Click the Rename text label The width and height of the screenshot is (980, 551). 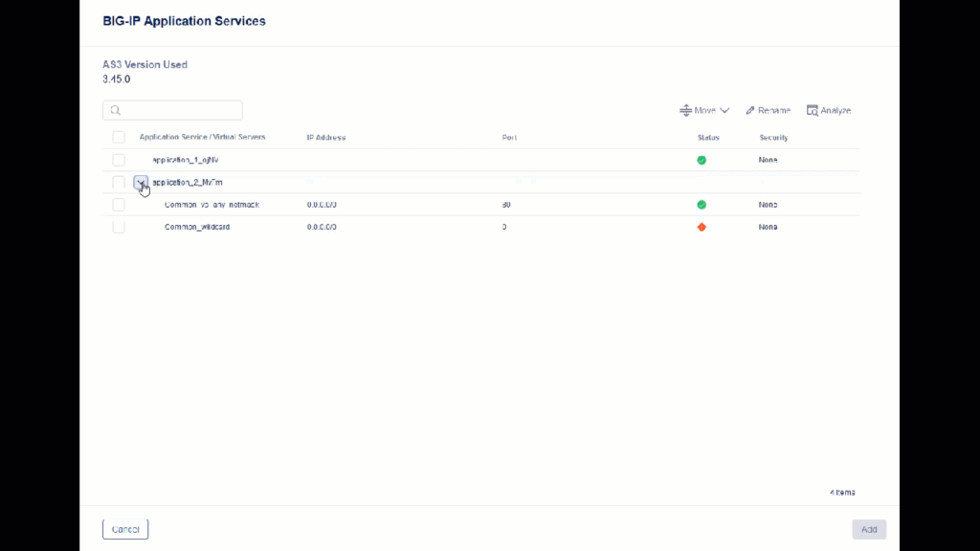pyautogui.click(x=774, y=111)
